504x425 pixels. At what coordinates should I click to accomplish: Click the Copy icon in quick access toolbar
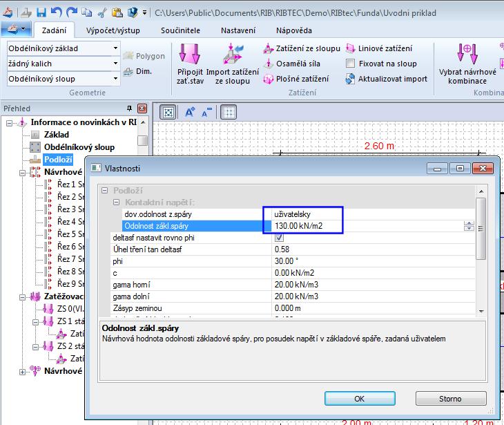pos(86,12)
